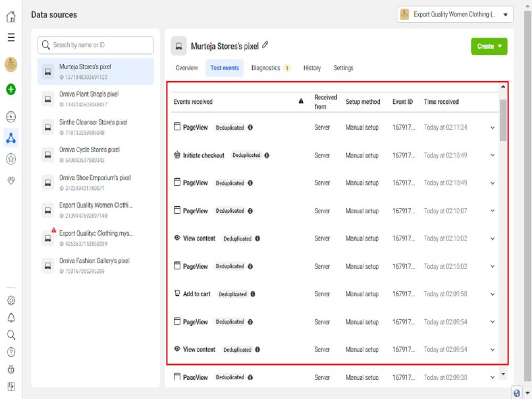Select Export Qualityc Clothing.mys... pixel

click(x=96, y=238)
